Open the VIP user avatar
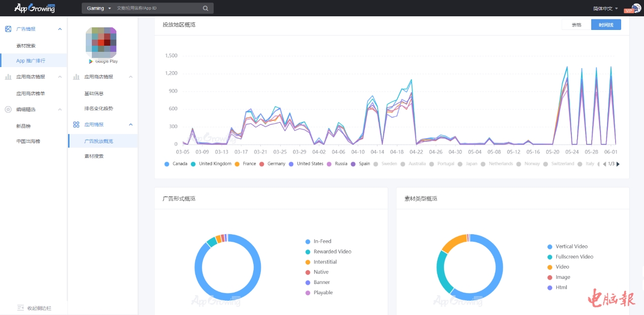Image resolution: width=644 pixels, height=315 pixels. [x=636, y=8]
